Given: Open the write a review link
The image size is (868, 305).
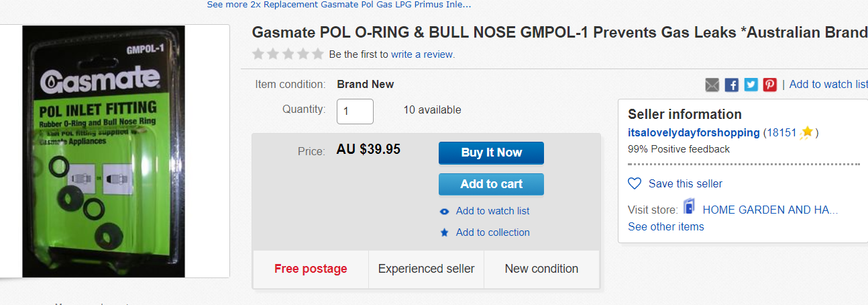Looking at the screenshot, I should click(423, 54).
